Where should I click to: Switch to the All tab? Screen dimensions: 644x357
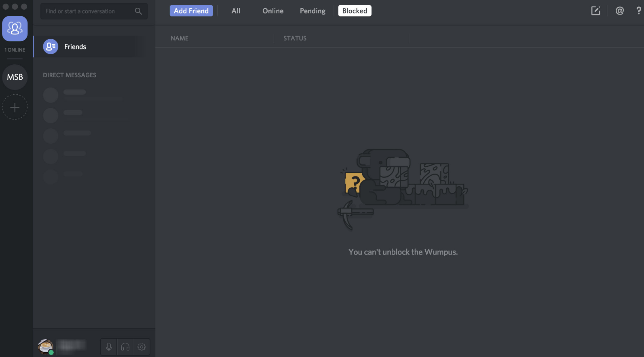click(x=236, y=11)
